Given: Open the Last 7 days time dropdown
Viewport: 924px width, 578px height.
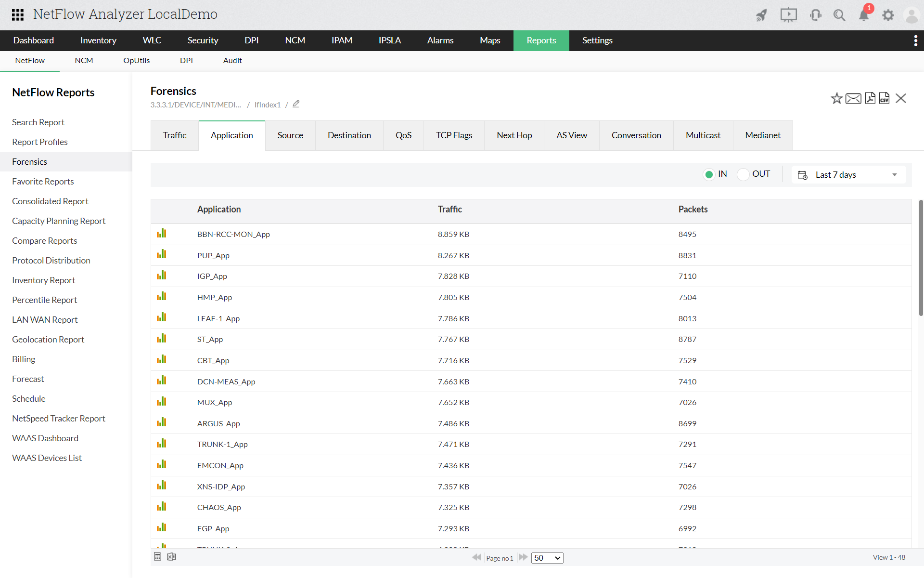Looking at the screenshot, I should [x=848, y=175].
